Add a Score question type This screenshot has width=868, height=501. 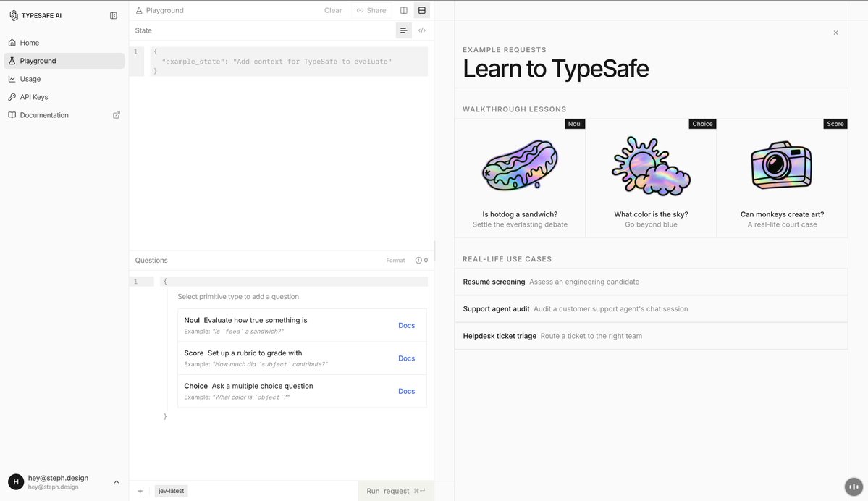click(x=303, y=358)
